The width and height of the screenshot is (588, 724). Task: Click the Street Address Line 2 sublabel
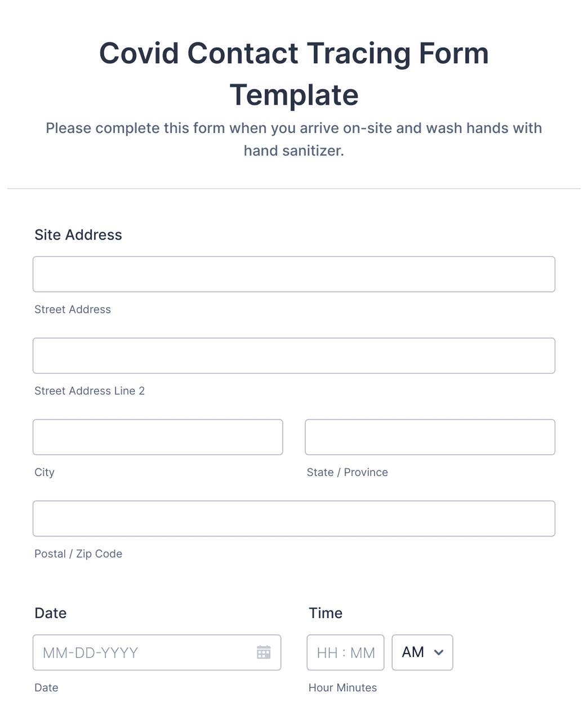click(x=90, y=391)
